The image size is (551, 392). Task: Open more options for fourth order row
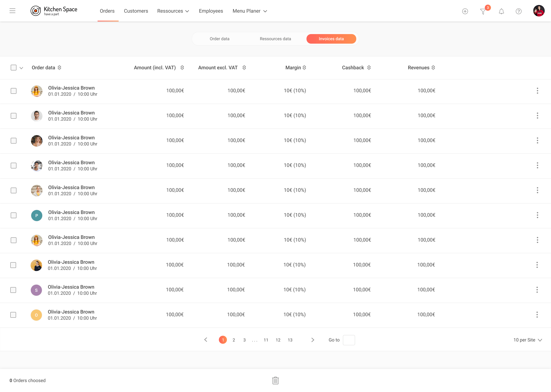point(537,165)
